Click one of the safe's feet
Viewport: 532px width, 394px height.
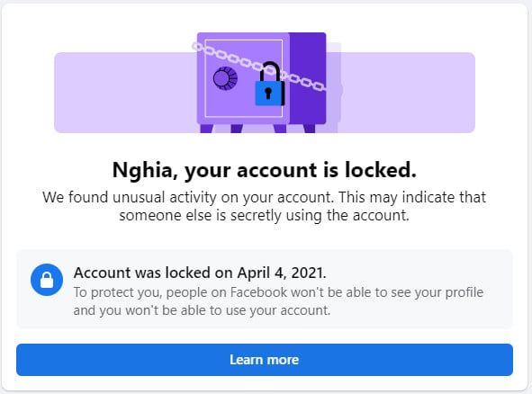pos(206,129)
